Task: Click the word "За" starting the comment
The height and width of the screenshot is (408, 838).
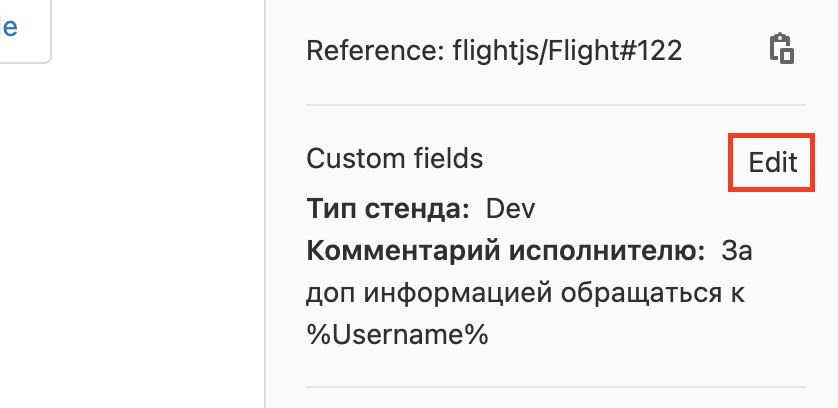Action: point(736,250)
